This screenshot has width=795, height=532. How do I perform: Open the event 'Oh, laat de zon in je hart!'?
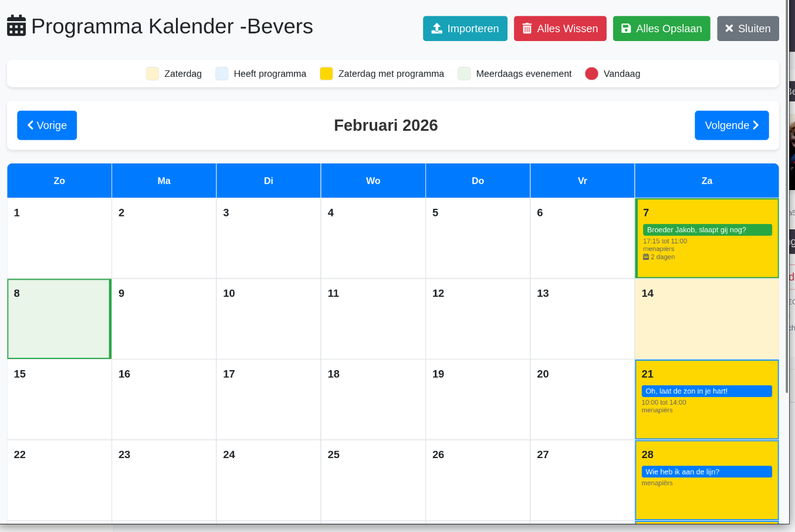click(706, 391)
